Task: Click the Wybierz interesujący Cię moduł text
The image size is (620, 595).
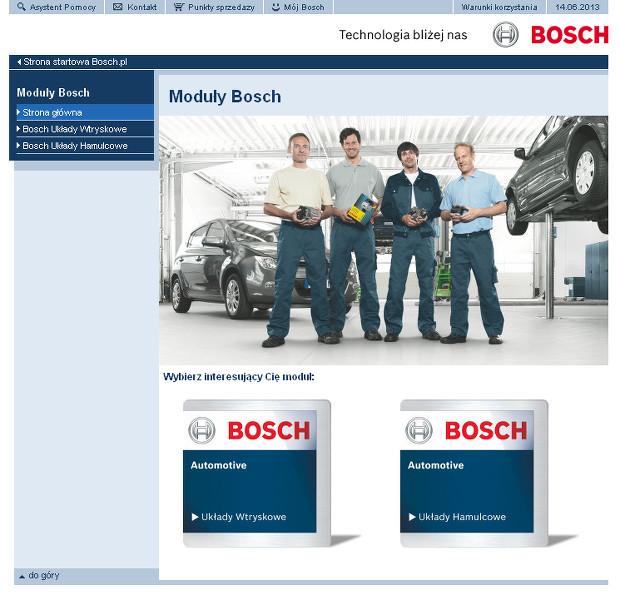Action: [x=239, y=377]
